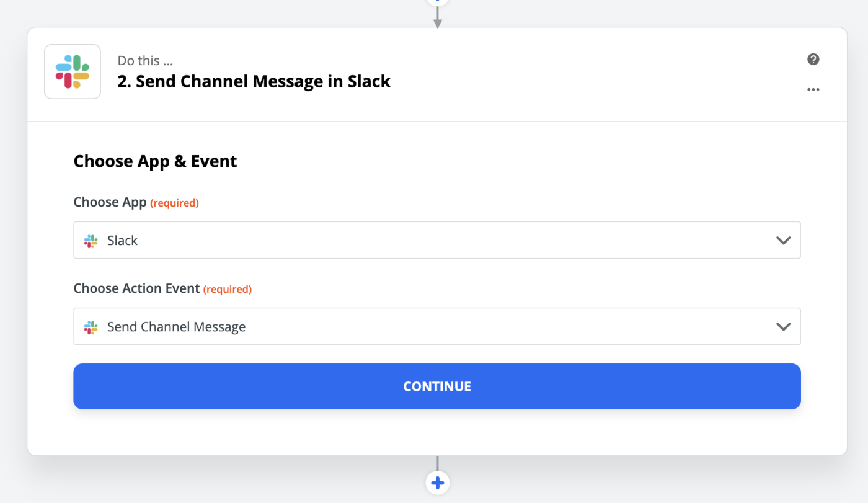Expand the Choose App dropdown arrow
Viewport: 868px width, 503px height.
click(x=784, y=241)
